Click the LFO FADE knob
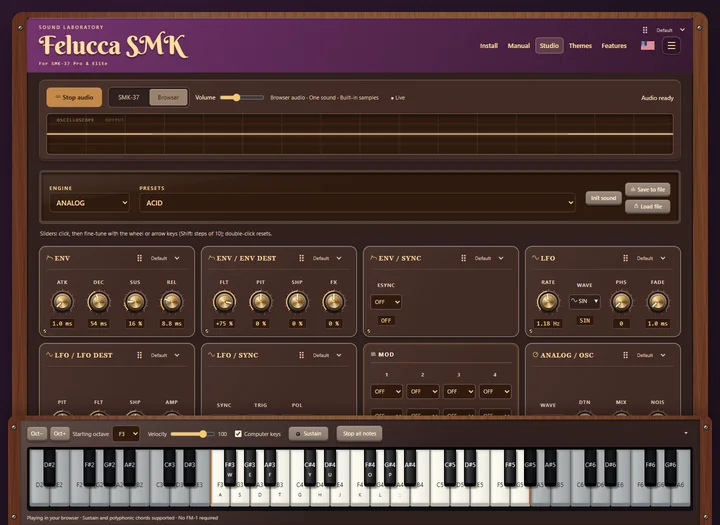 pyautogui.click(x=658, y=302)
